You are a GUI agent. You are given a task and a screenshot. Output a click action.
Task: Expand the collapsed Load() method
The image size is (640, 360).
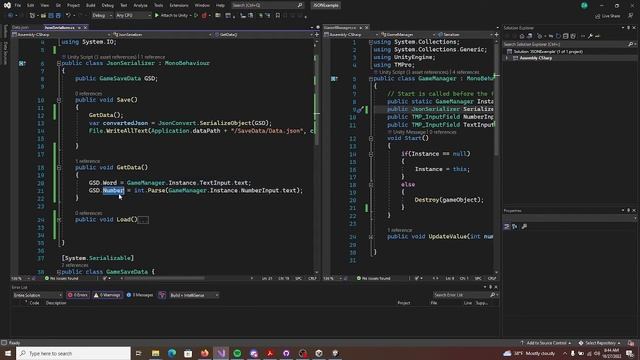click(59, 220)
